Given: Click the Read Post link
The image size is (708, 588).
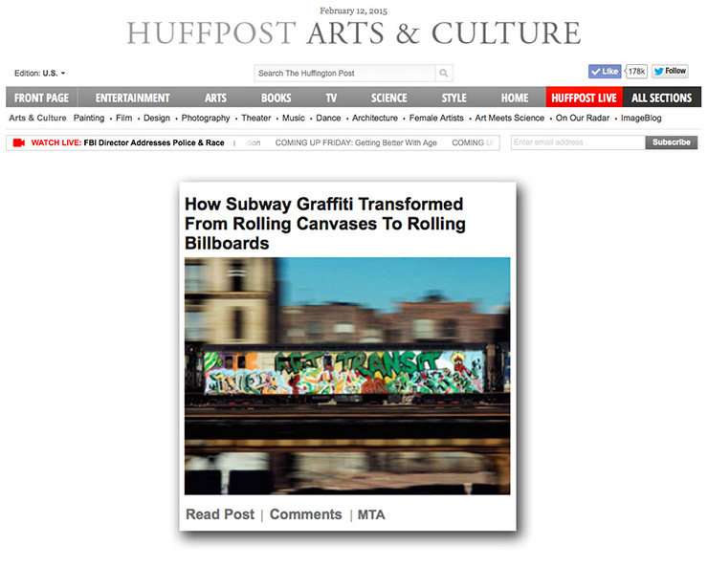Looking at the screenshot, I should click(x=220, y=514).
